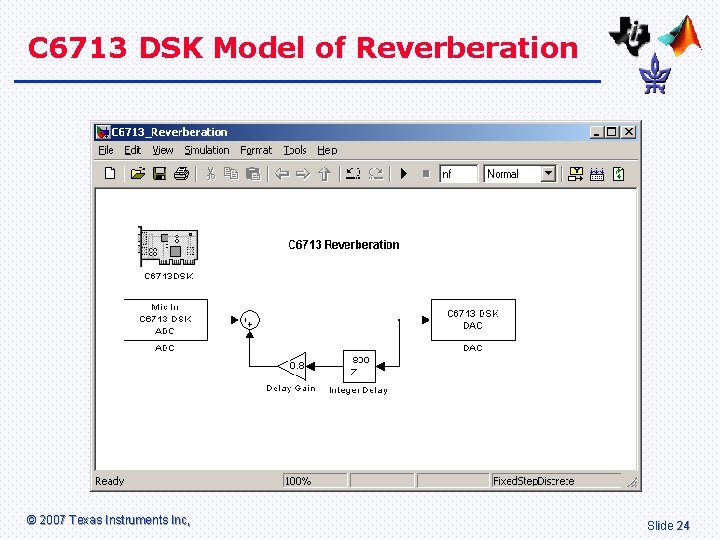Click the Ready status bar text

[110, 481]
